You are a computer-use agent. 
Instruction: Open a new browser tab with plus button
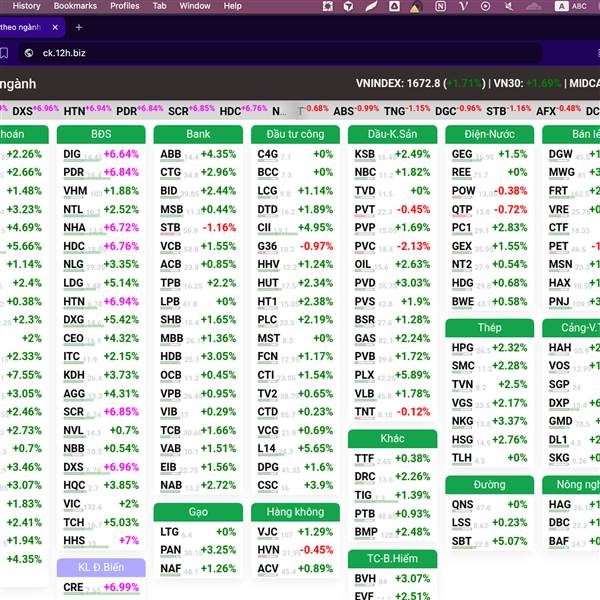pyautogui.click(x=79, y=27)
